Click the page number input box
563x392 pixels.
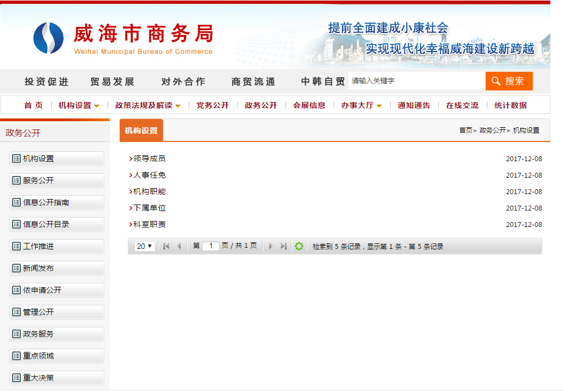[211, 246]
